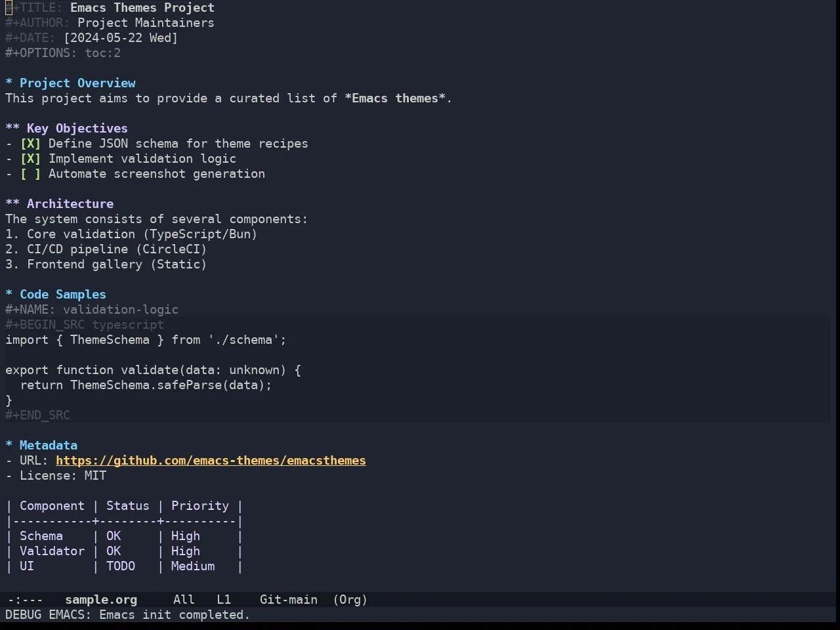Click the (Org) major mode indicator
The width and height of the screenshot is (840, 630).
tap(350, 600)
